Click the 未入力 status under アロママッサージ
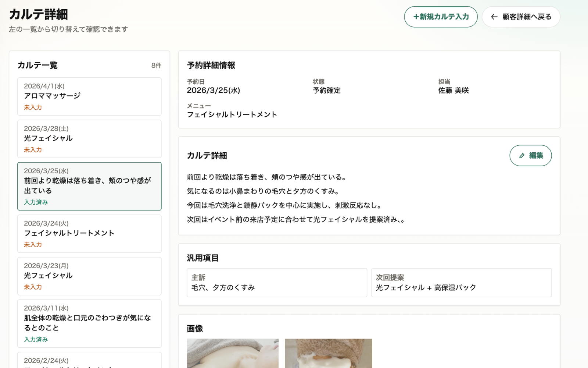Viewport: 588px width, 368px height. coord(33,107)
